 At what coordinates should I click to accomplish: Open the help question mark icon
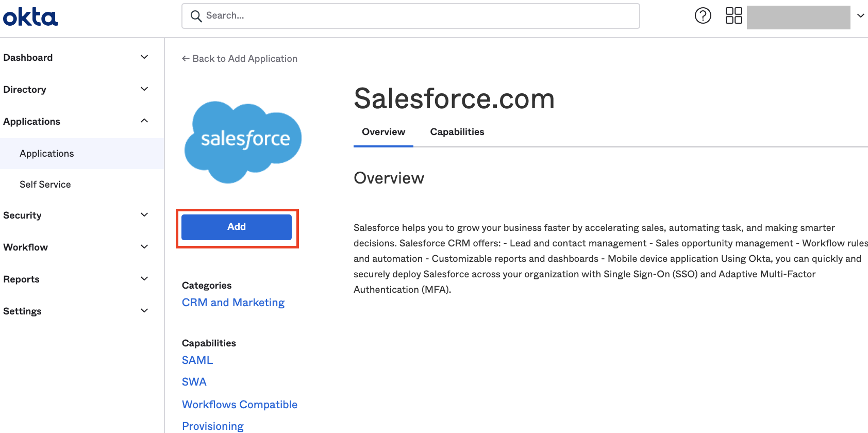[x=703, y=16]
